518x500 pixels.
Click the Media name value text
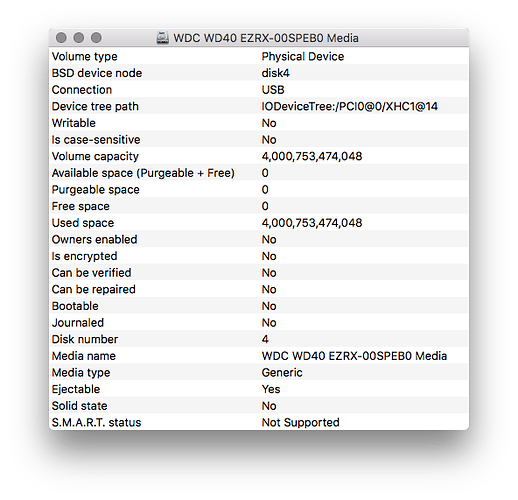tap(354, 356)
